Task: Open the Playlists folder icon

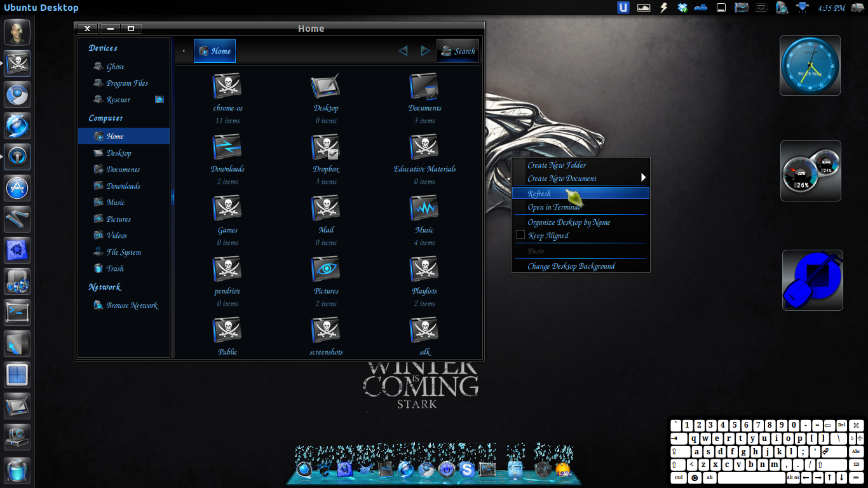Action: [x=424, y=269]
